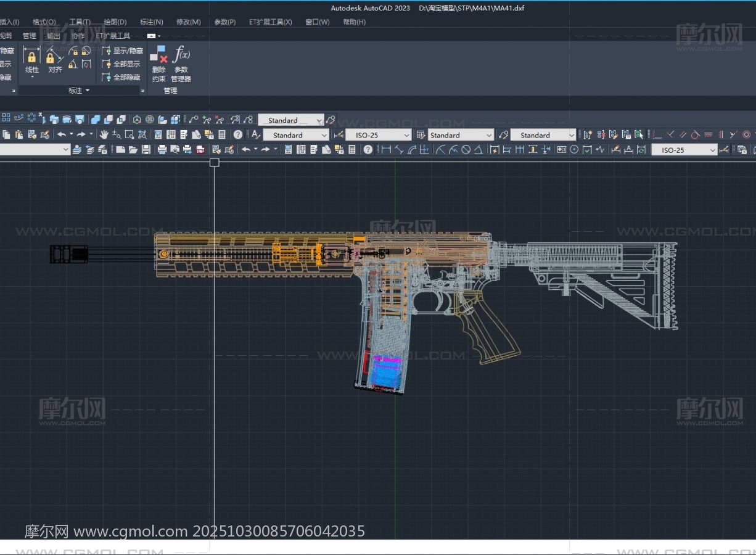This screenshot has width=756, height=555.
Task: Click the Save floppy disk icon
Action: coord(146,149)
